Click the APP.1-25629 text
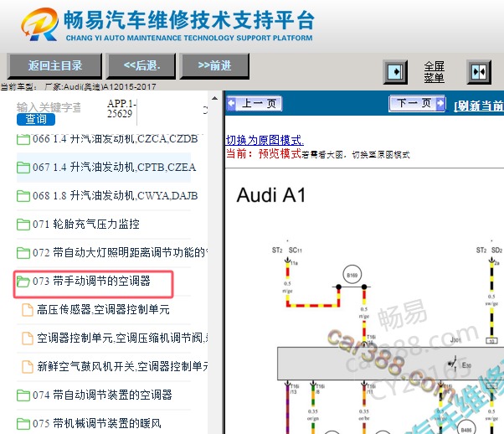The image size is (504, 434). click(121, 108)
